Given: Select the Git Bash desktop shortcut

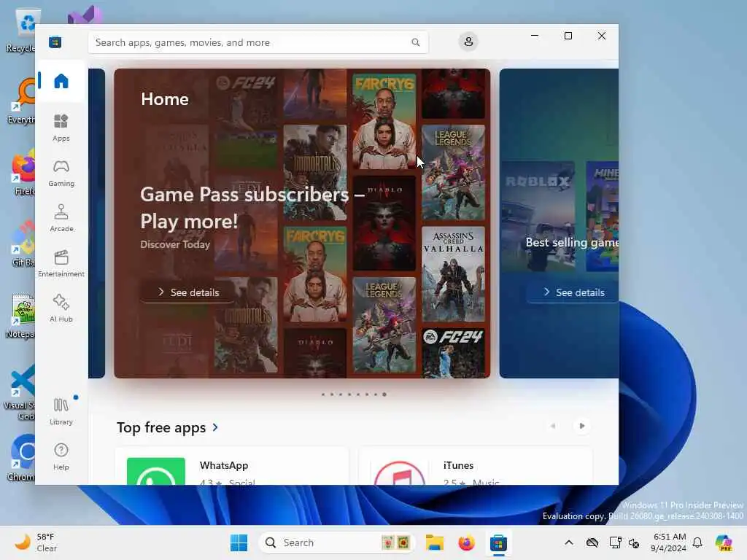Looking at the screenshot, I should coord(22,244).
